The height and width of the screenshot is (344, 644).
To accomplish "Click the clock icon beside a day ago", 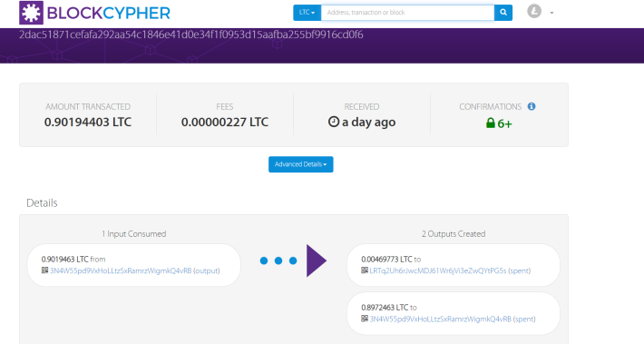I will point(334,122).
